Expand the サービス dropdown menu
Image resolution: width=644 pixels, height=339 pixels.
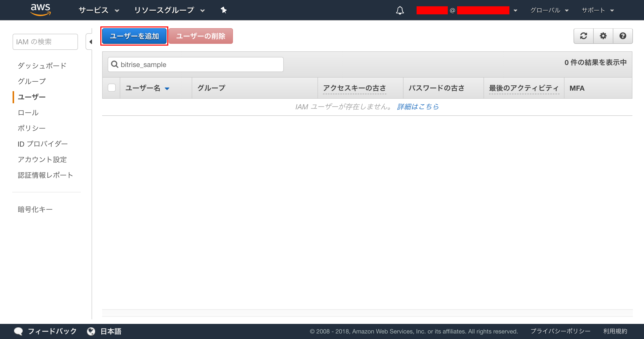click(x=99, y=10)
